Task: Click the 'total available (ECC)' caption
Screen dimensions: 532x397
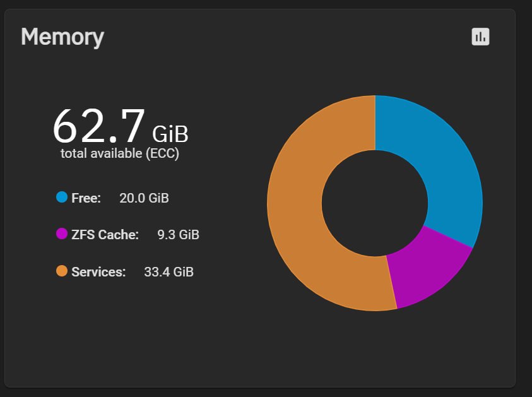Action: 120,153
